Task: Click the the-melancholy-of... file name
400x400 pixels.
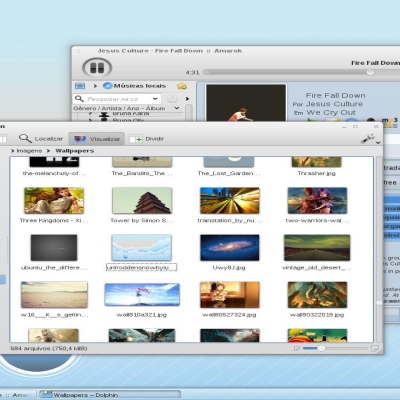Action: [x=54, y=173]
